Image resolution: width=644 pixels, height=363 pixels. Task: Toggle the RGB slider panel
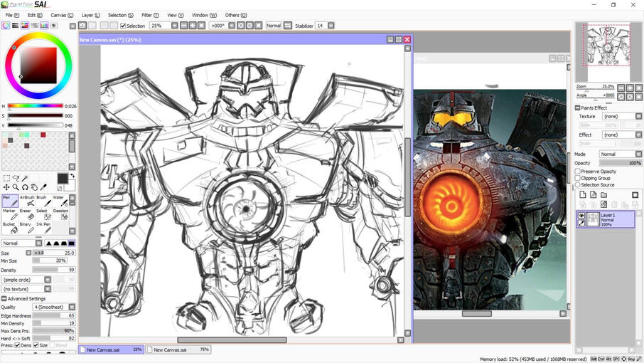[x=15, y=26]
